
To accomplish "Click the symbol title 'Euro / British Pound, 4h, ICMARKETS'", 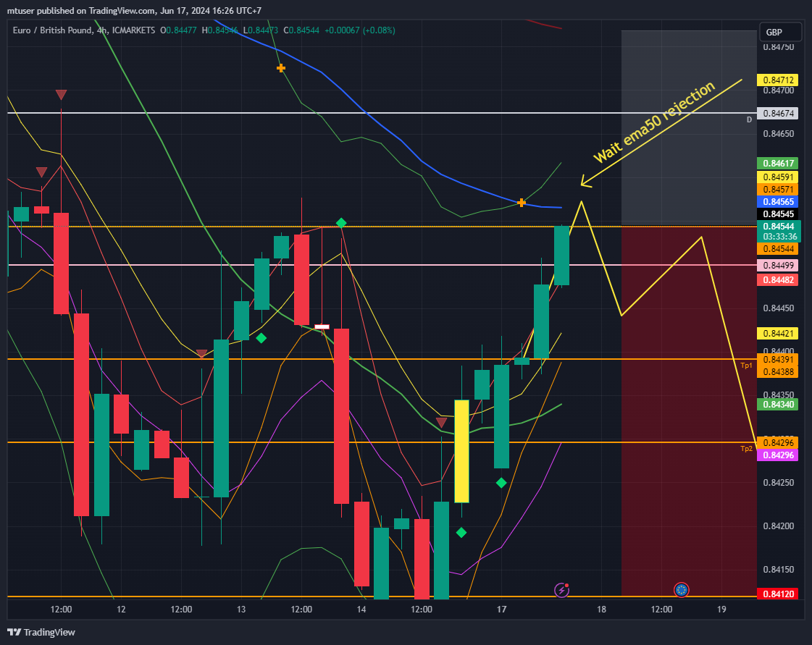I will pyautogui.click(x=84, y=30).
